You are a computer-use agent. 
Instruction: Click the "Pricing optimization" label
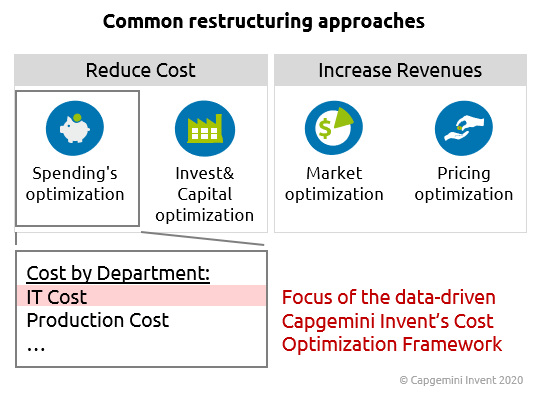pos(464,184)
